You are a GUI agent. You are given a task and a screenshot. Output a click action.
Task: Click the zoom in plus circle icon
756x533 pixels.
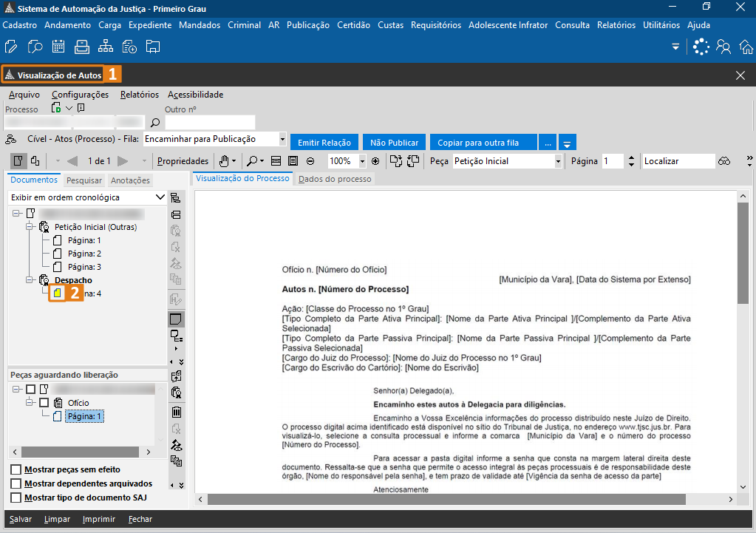pos(375,161)
